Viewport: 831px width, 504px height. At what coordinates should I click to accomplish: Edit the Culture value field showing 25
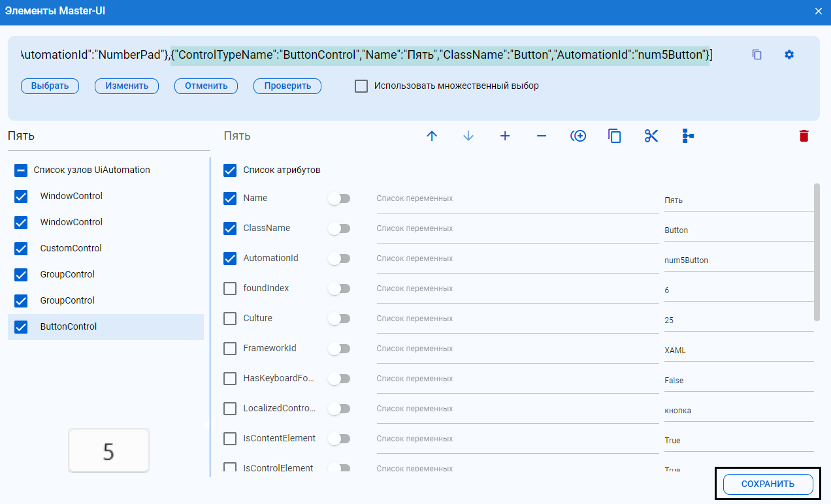pyautogui.click(x=739, y=321)
